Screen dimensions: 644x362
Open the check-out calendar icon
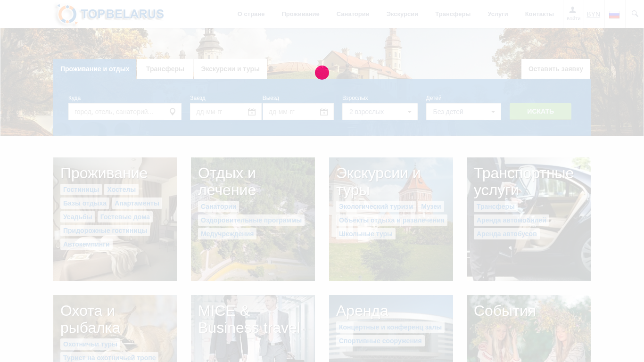click(324, 112)
